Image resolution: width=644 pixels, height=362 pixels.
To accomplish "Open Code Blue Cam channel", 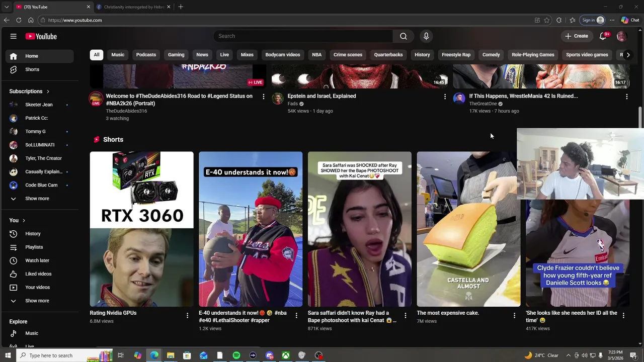I will point(41,185).
